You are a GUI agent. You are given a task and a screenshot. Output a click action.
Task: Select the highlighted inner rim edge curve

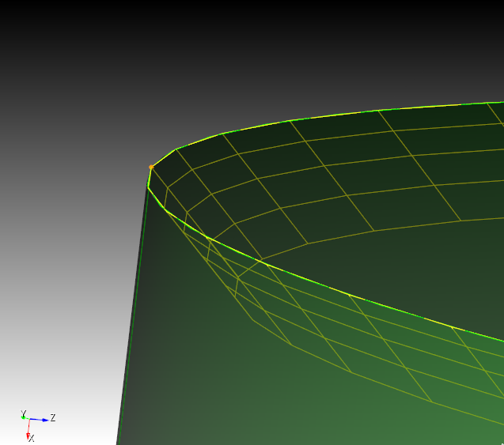(x=348, y=295)
